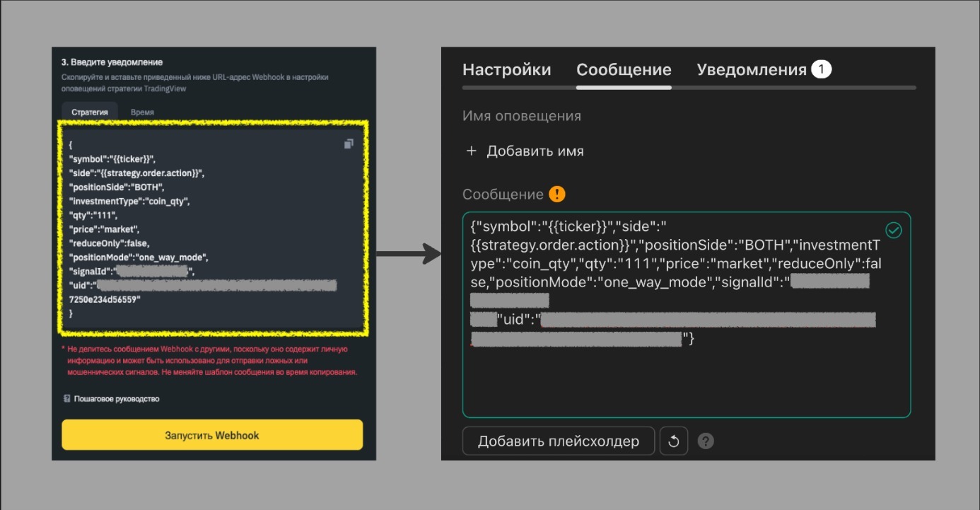Click the plus icon before Добавить имя
The image size is (980, 510).
click(472, 151)
